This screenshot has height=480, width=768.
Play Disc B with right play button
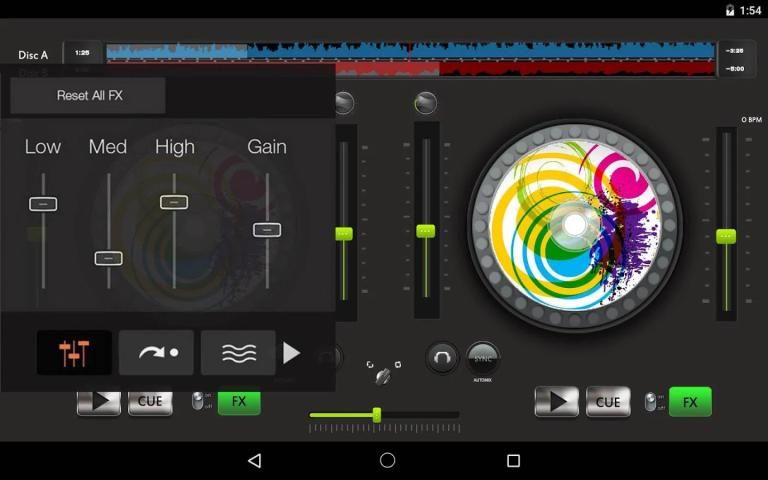pyautogui.click(x=556, y=402)
